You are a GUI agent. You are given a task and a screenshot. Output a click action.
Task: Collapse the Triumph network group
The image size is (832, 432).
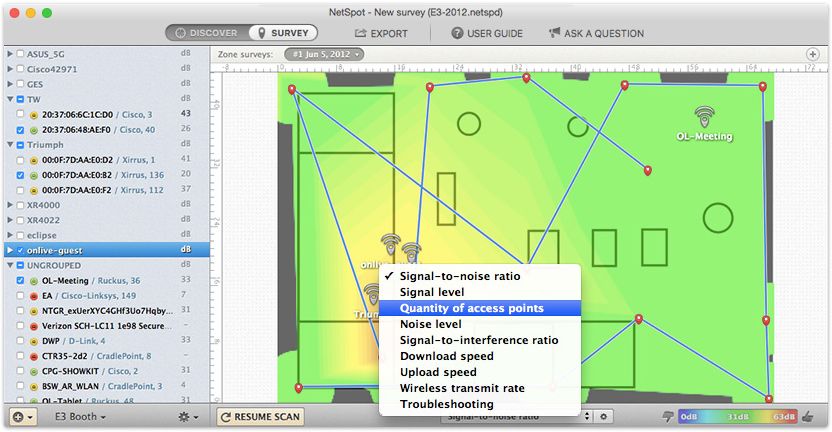pyautogui.click(x=10, y=144)
